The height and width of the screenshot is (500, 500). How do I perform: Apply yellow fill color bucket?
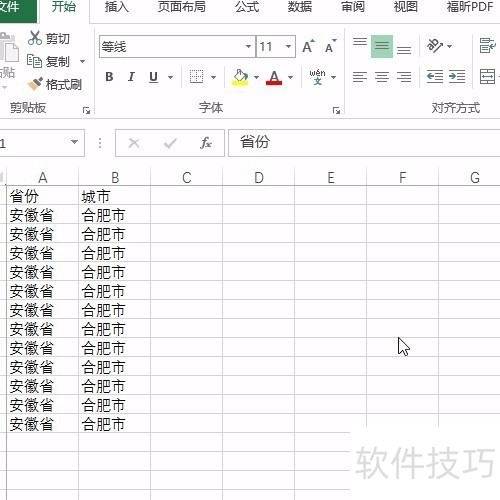point(240,77)
